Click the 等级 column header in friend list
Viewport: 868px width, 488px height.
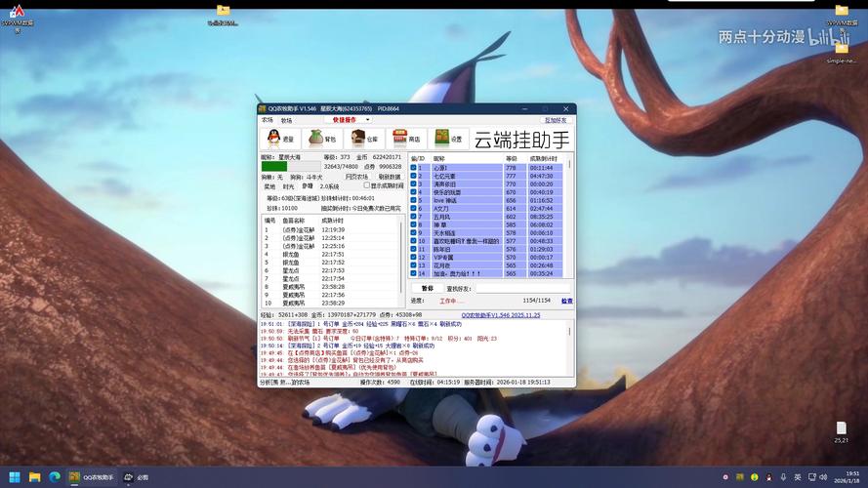point(511,158)
